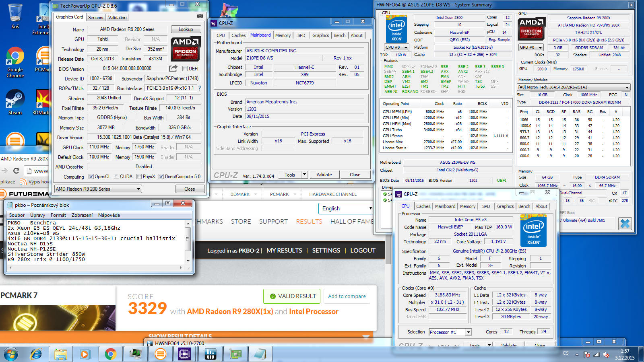Image resolution: width=644 pixels, height=362 pixels.
Task: Switch to green graphics card taskbar icon
Action: click(235, 354)
